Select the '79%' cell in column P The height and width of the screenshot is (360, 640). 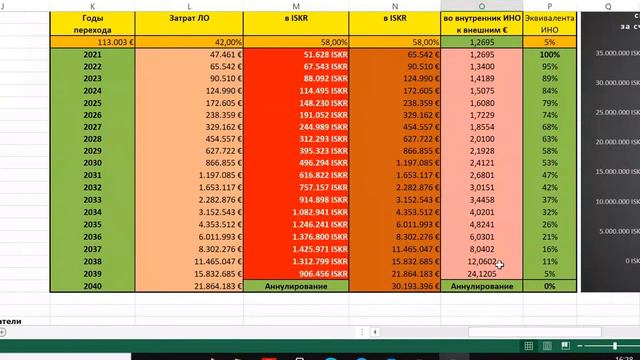click(549, 103)
